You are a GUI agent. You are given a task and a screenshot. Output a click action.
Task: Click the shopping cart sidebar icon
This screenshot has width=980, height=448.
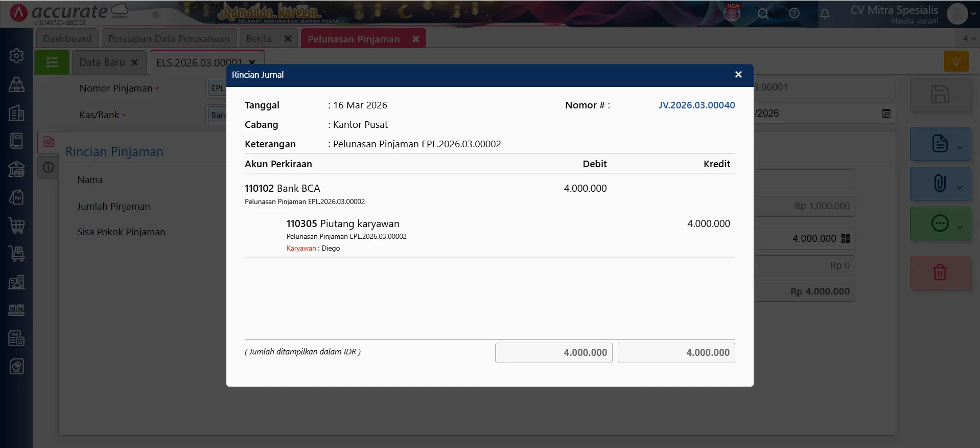tap(16, 226)
